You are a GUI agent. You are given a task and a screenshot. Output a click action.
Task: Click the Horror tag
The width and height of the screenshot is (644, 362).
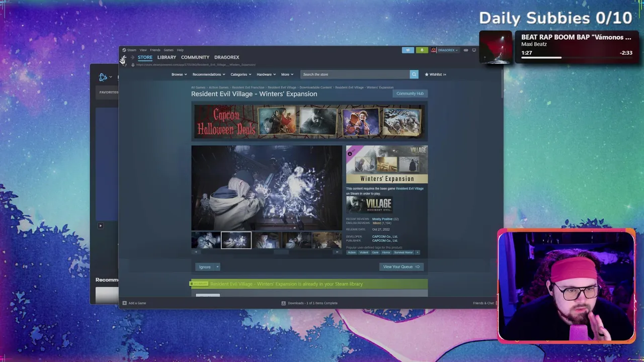click(386, 252)
